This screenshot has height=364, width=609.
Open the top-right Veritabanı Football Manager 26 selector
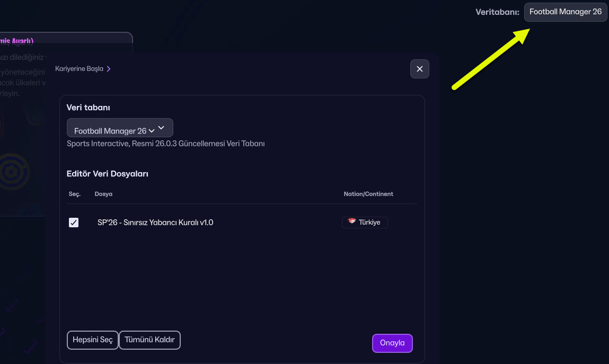566,12
